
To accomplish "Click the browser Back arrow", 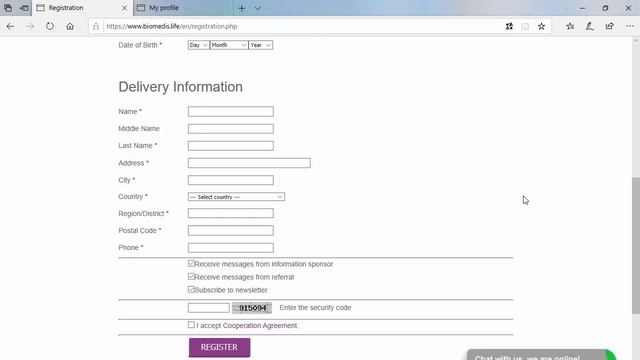I will pyautogui.click(x=10, y=26).
